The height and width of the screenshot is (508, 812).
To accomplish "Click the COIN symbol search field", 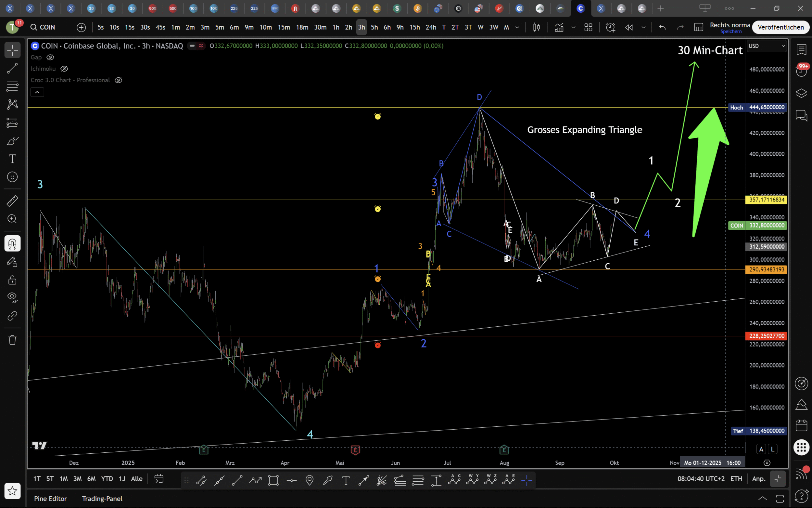I will [47, 27].
